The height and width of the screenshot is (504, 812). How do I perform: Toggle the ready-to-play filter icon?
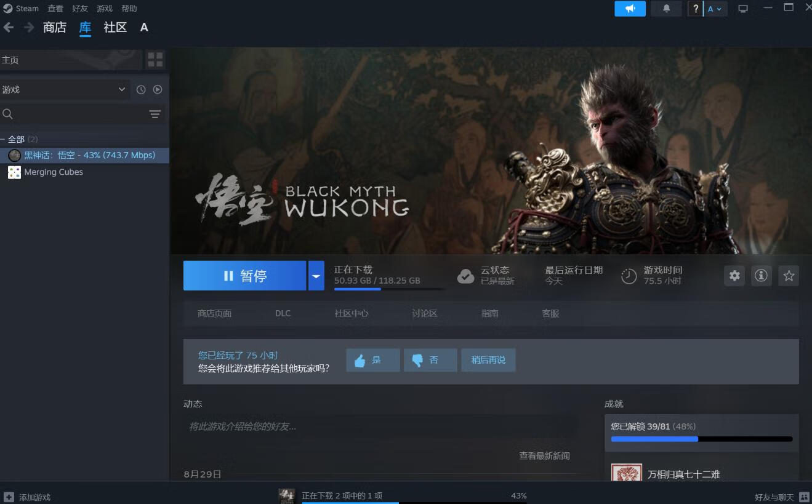pos(158,90)
